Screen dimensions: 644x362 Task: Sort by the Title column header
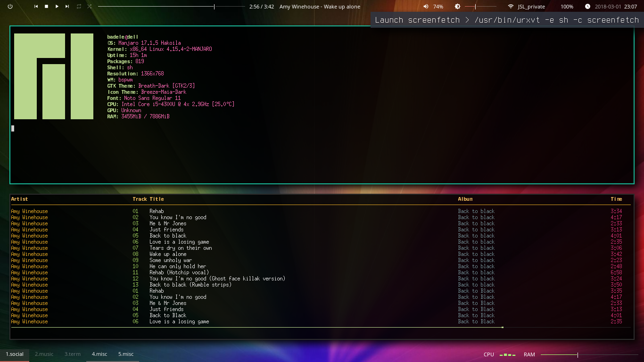157,199
